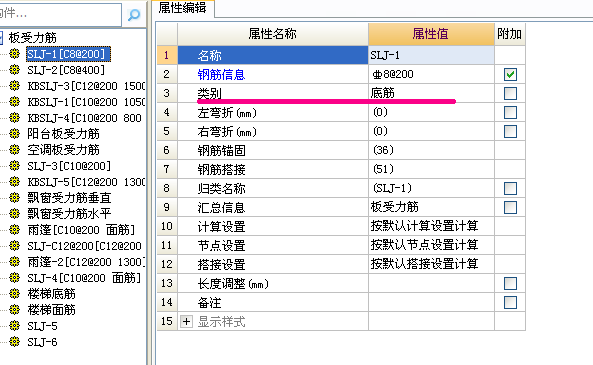Viewport: 593px width, 365px height.
Task: Expand the 显示样式 row
Action: [x=186, y=322]
